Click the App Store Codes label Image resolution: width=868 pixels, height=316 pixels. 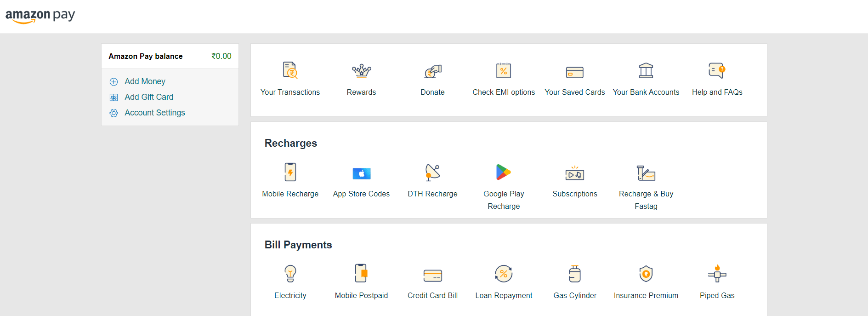click(x=362, y=194)
